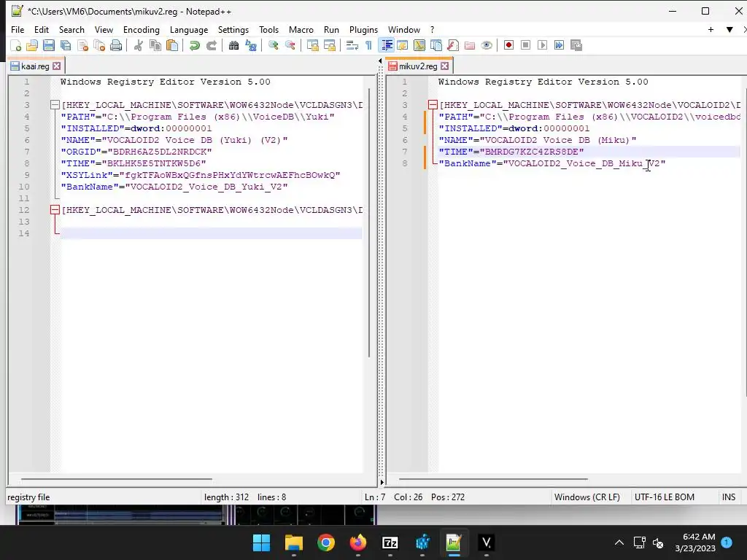This screenshot has width=747, height=560.
Task: Click Windows (CR LF) in status bar
Action: click(x=587, y=497)
